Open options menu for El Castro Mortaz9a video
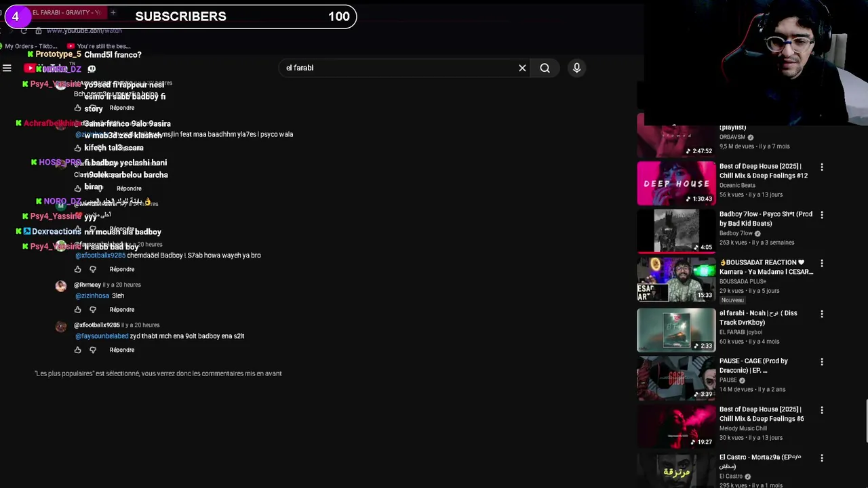The width and height of the screenshot is (868, 488). [822, 458]
